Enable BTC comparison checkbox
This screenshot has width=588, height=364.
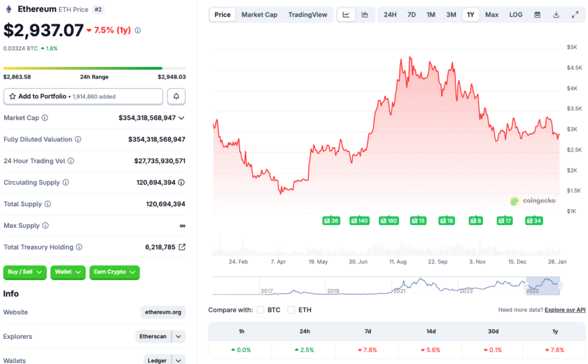point(260,309)
